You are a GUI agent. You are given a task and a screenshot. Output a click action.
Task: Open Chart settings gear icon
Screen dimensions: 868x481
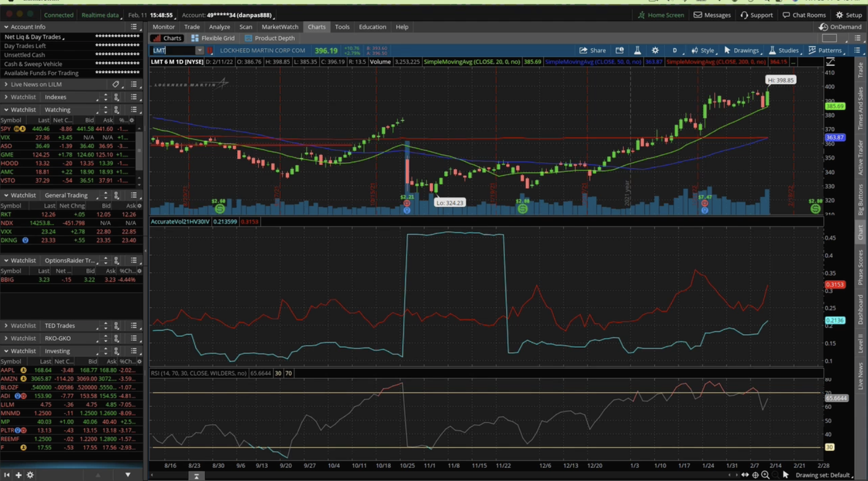coord(655,50)
